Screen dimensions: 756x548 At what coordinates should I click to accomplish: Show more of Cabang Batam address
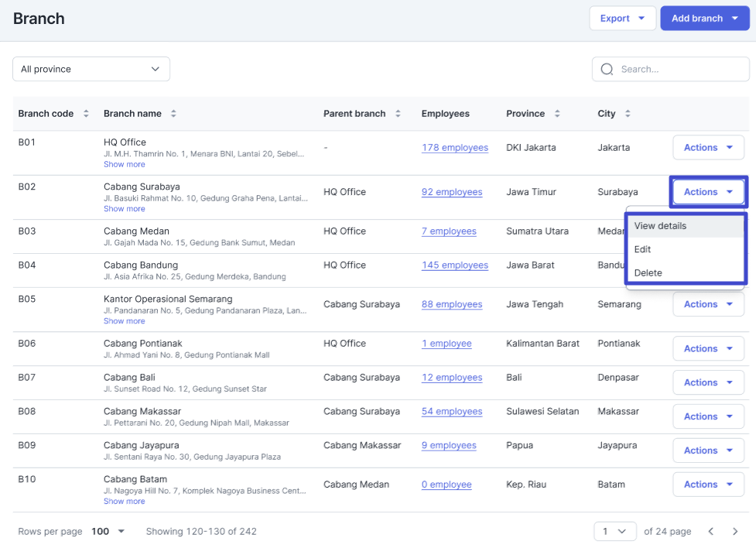click(125, 502)
